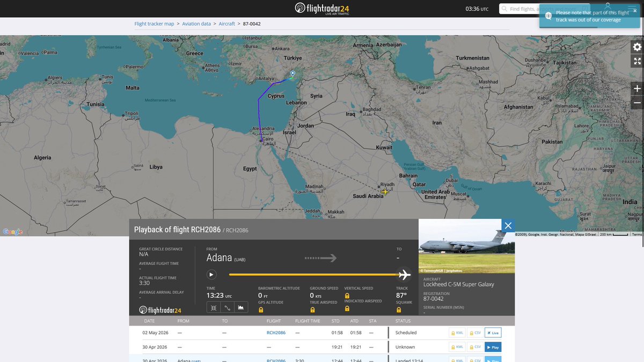Screen dimensions: 644x362
Task: Dismiss the out-of-coverage notification toast
Action: (635, 10)
